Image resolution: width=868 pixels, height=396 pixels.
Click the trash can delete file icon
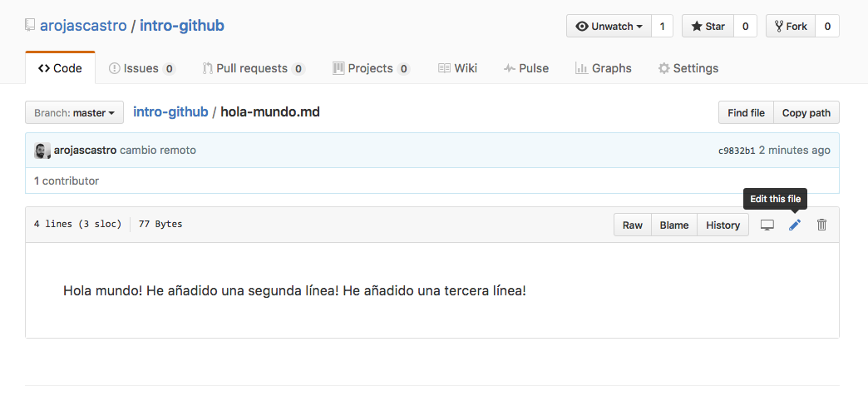[x=821, y=225]
